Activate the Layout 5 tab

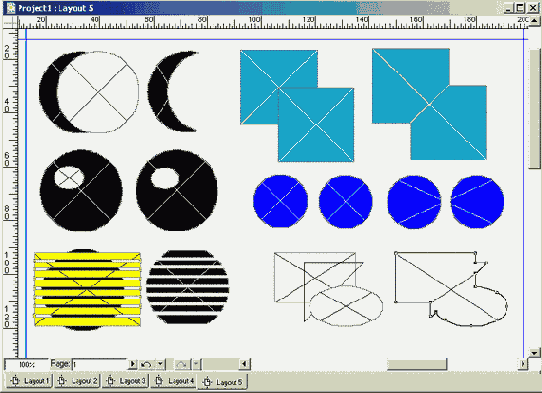pyautogui.click(x=222, y=382)
